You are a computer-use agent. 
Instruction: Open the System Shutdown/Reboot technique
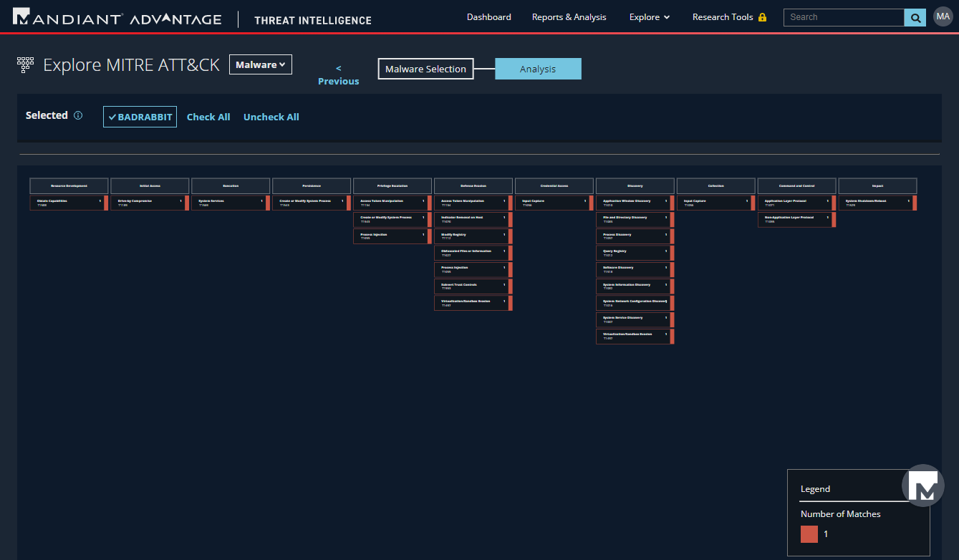[878, 203]
